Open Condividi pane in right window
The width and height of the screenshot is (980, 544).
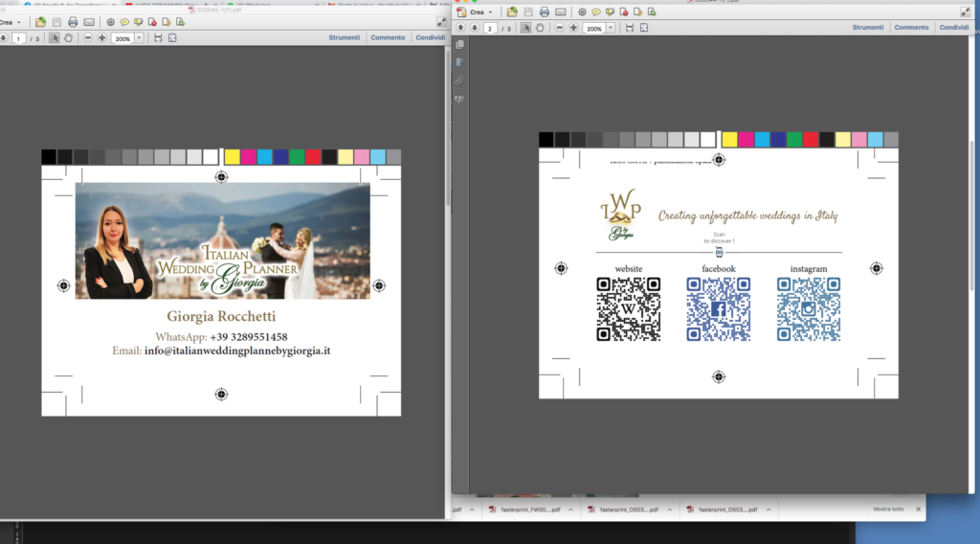pos(954,28)
